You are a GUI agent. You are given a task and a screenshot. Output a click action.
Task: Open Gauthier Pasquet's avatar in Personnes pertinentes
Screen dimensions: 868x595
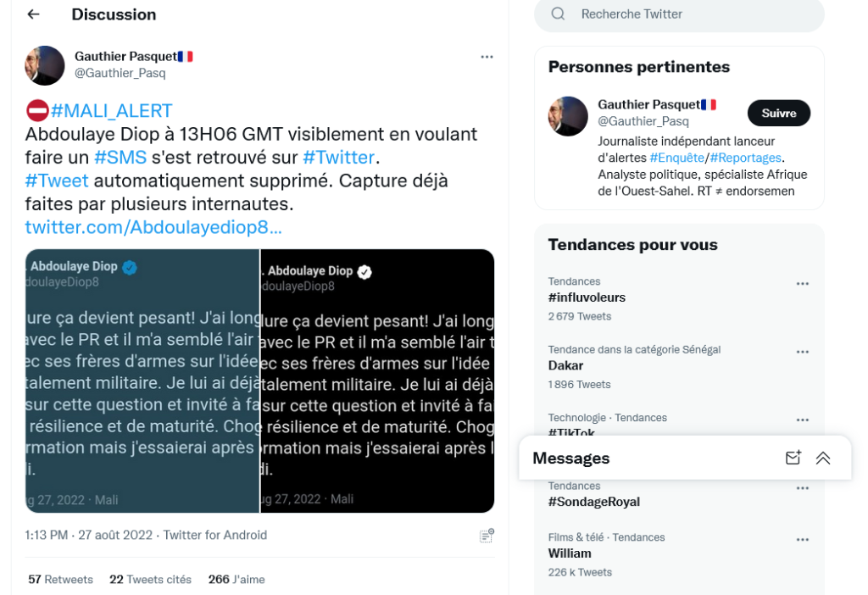[568, 116]
